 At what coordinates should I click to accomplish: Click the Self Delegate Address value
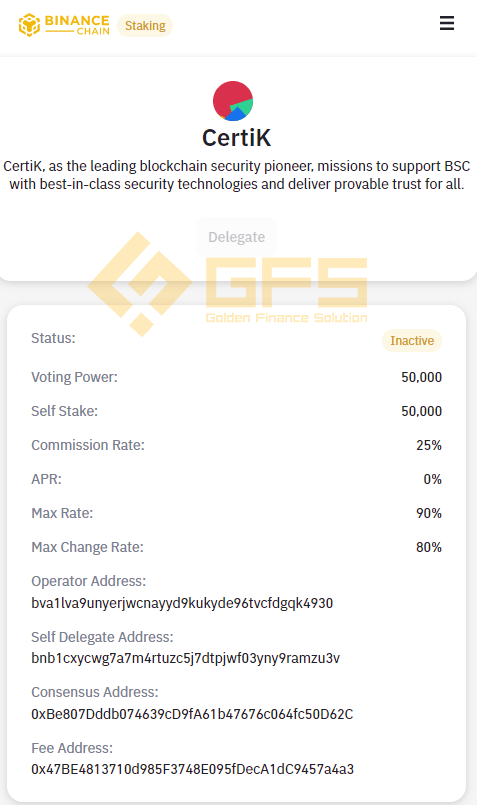tap(185, 658)
